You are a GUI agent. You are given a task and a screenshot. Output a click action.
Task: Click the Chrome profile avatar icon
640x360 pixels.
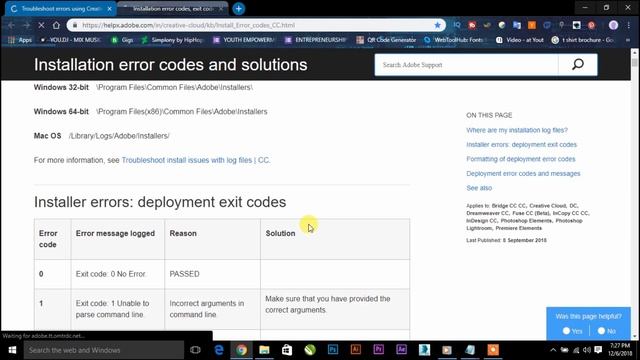[x=613, y=25]
